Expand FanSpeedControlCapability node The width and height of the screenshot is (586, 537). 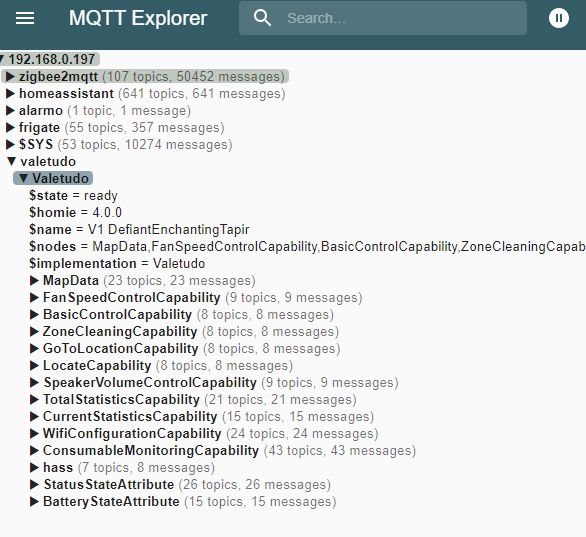pos(34,297)
